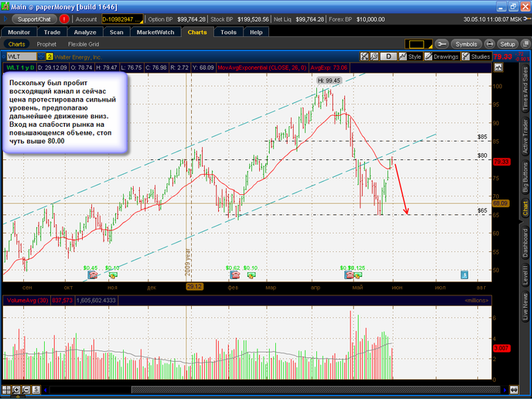The image size is (532, 399).
Task: Toggle the Active Trader side panel
Action: coord(525,136)
